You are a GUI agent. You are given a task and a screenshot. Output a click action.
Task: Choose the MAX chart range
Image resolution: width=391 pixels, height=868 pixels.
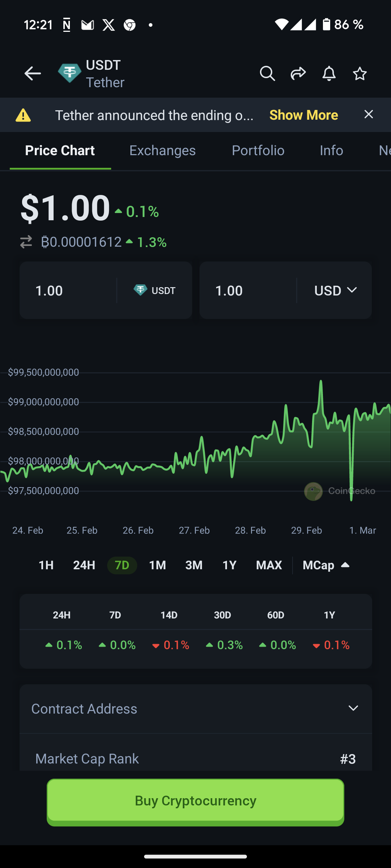tap(269, 565)
